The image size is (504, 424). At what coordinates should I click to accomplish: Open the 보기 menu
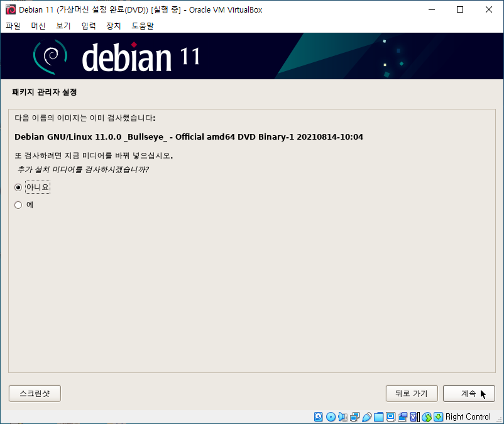63,26
